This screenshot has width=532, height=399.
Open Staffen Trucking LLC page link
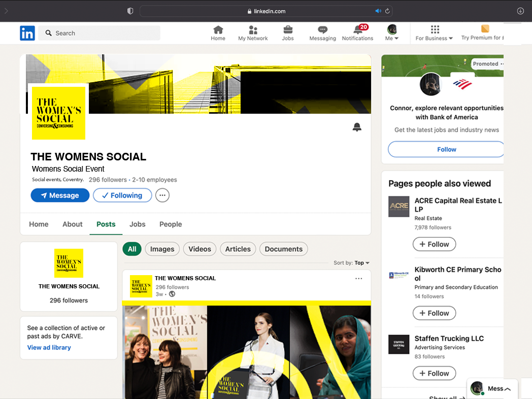(x=449, y=339)
